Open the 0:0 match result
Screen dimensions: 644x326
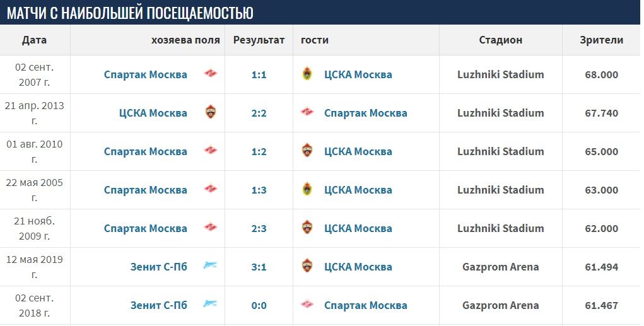point(259,306)
